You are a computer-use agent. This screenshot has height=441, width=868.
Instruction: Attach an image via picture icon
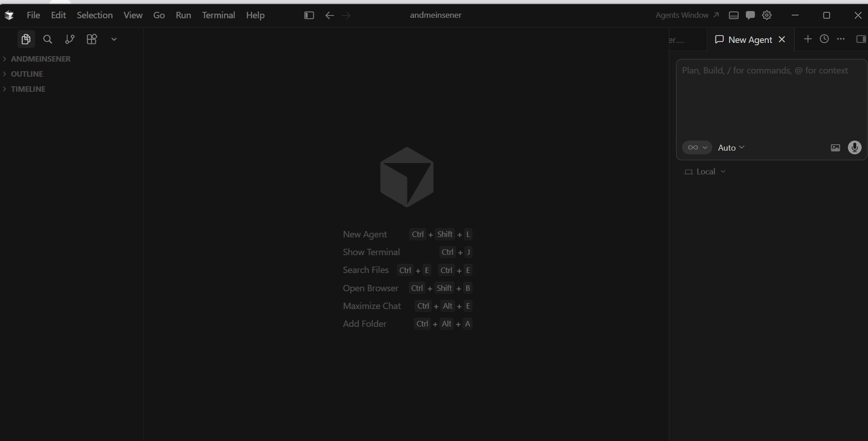click(835, 147)
